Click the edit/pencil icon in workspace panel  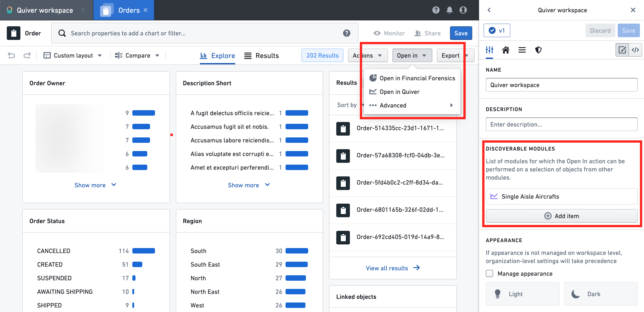point(622,50)
